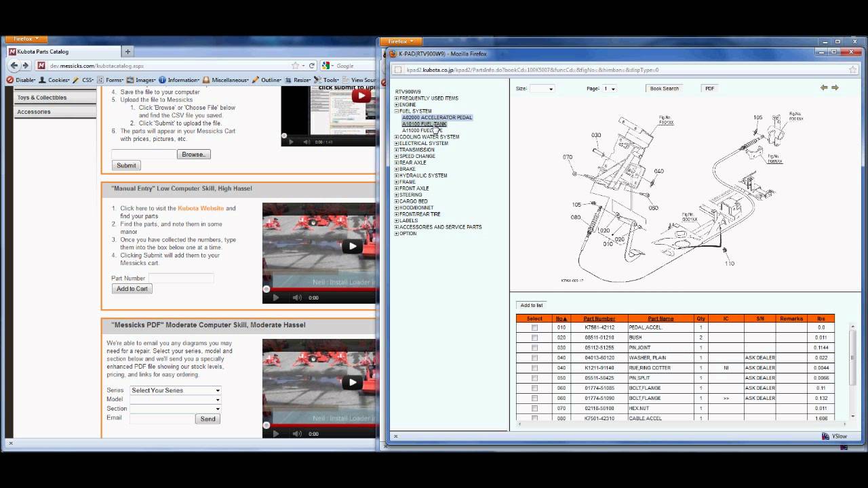Open the Google search engine icon dropdown
Screen dimensions: 868x488
(328, 66)
